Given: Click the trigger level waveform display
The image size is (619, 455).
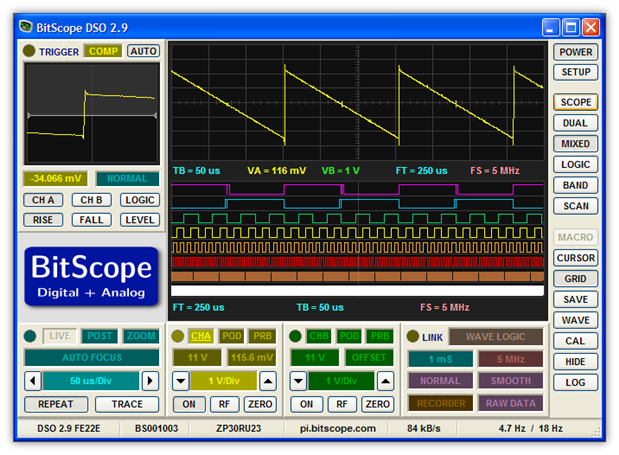Looking at the screenshot, I should (x=91, y=114).
